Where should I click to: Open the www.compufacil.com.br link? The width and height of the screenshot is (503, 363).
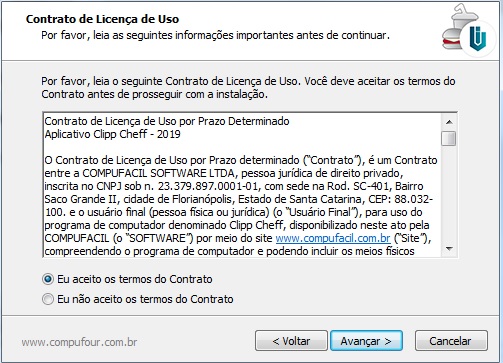333,238
